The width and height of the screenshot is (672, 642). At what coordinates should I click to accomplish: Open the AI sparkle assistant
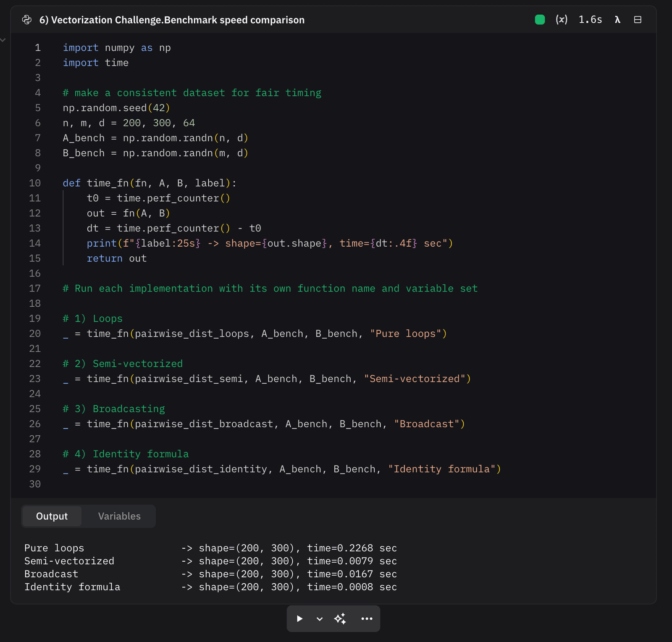(x=340, y=618)
